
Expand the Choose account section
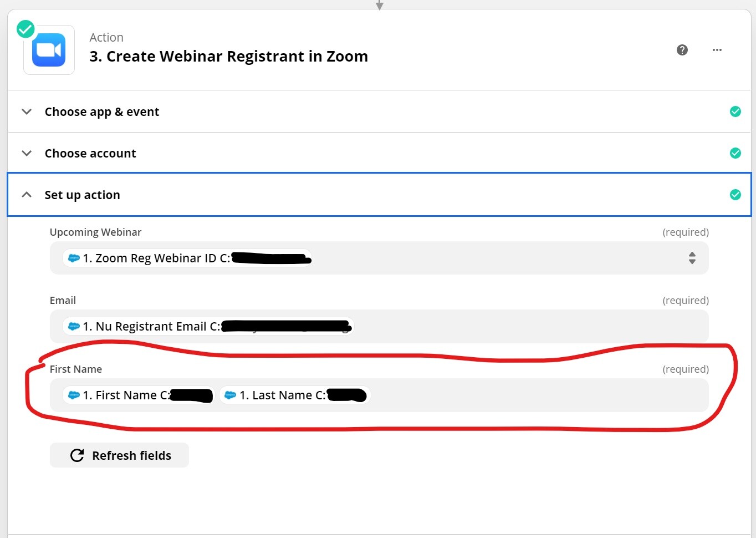pyautogui.click(x=26, y=153)
